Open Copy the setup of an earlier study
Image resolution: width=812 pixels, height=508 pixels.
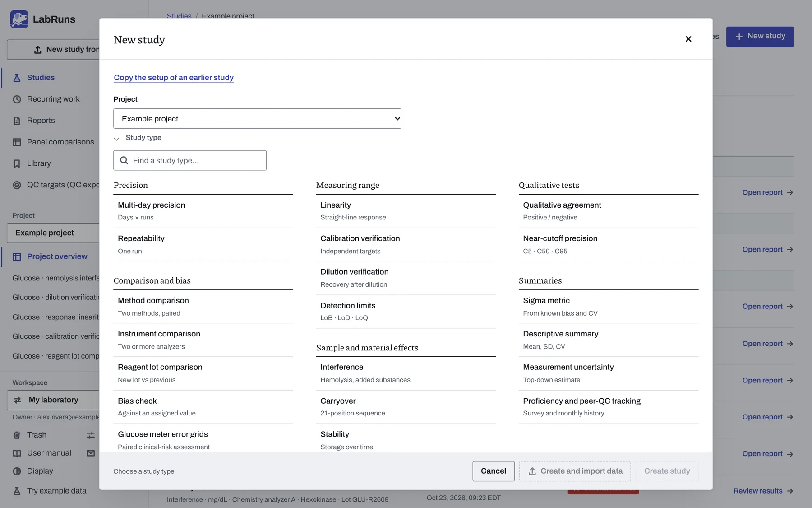pyautogui.click(x=174, y=78)
